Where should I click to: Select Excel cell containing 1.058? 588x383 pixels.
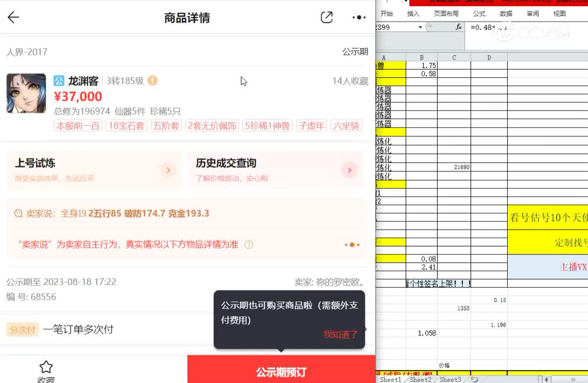(x=422, y=333)
